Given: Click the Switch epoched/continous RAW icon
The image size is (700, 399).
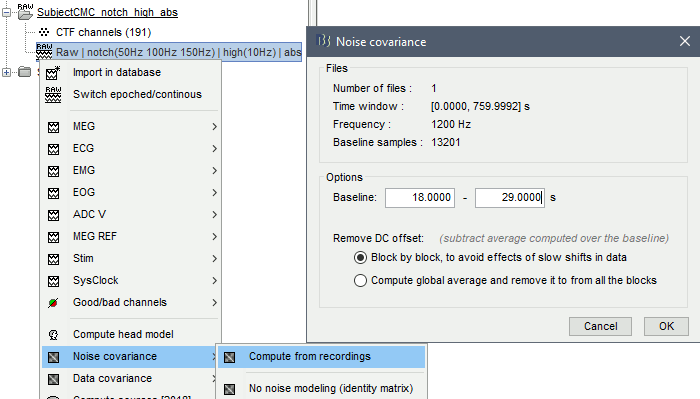Looking at the screenshot, I should (53, 95).
